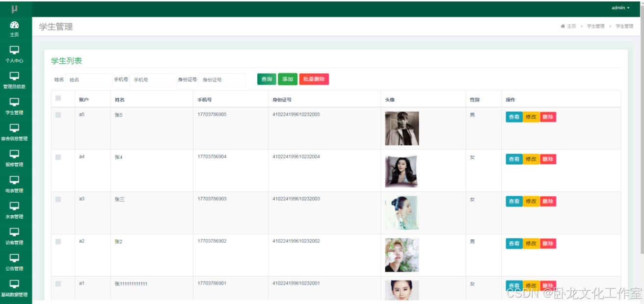Click 删除 for student 张4
Viewport: 644px width, 304px height.
tap(548, 159)
